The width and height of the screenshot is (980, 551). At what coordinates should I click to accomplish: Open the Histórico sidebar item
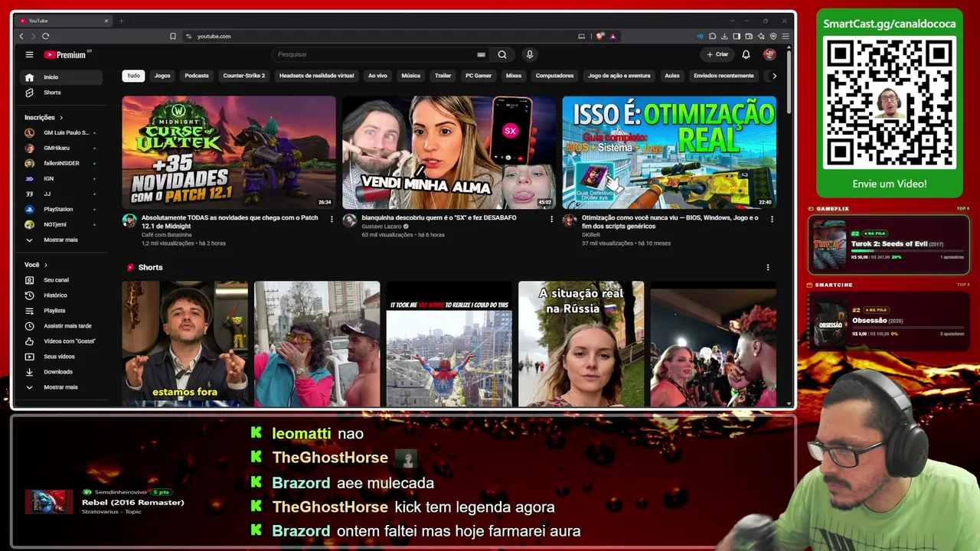click(61, 295)
